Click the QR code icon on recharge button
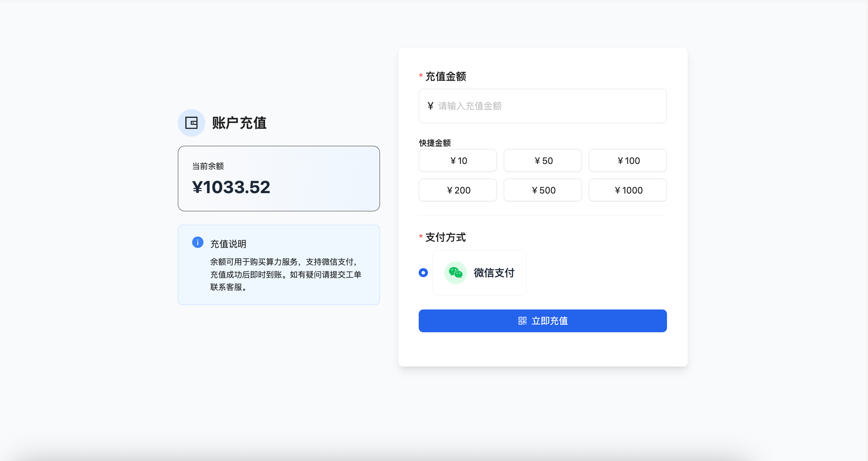The image size is (868, 461). pos(522,321)
